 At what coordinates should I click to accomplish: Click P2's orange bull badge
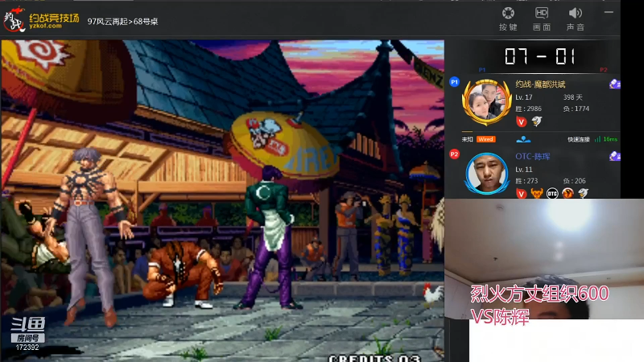537,193
